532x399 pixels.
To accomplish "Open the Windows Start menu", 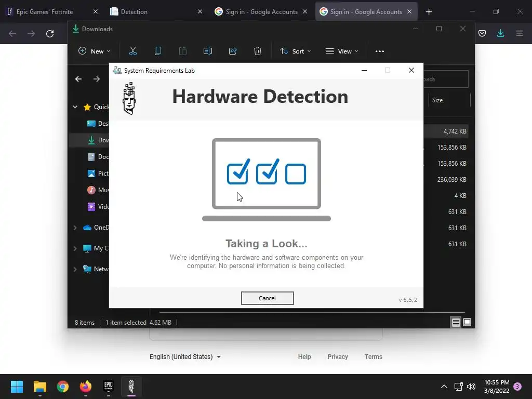I will click(17, 387).
